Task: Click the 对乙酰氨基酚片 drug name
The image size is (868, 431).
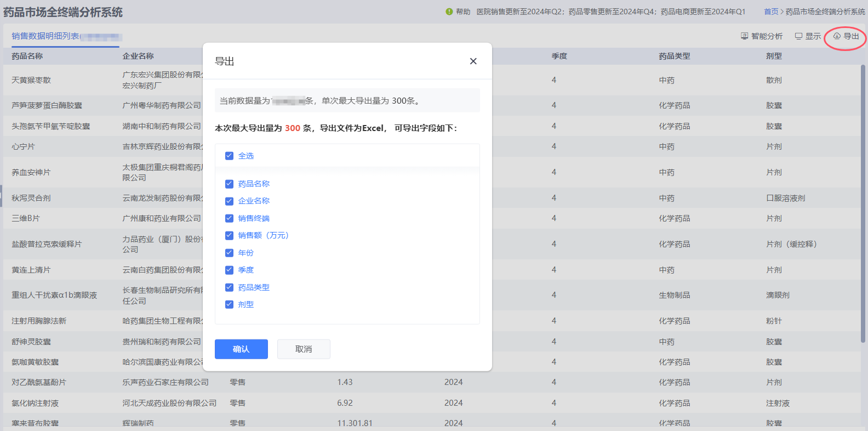Action: coord(39,382)
